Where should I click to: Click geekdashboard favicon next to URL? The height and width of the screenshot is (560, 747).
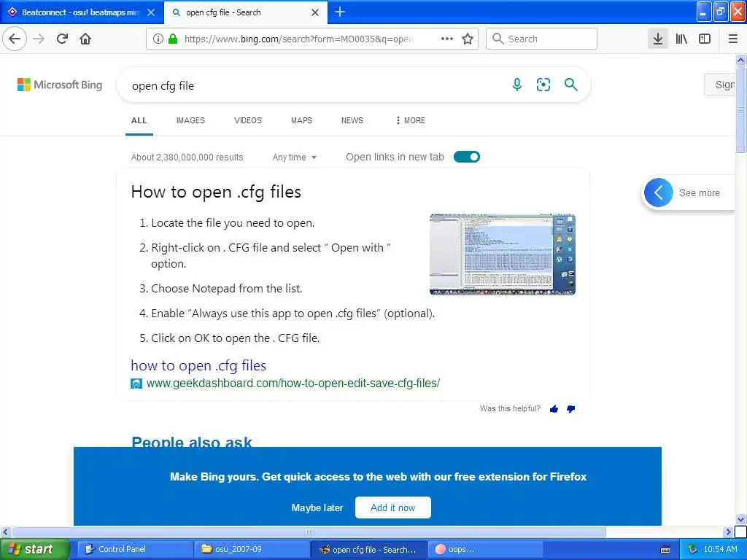pos(136,384)
